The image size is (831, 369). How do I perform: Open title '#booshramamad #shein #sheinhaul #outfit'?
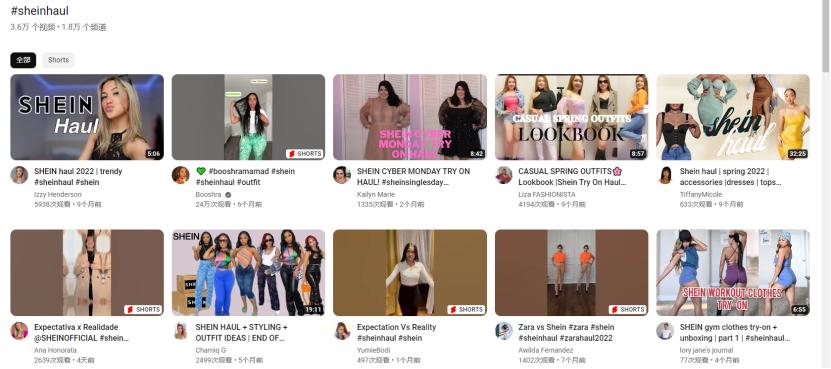coord(246,177)
